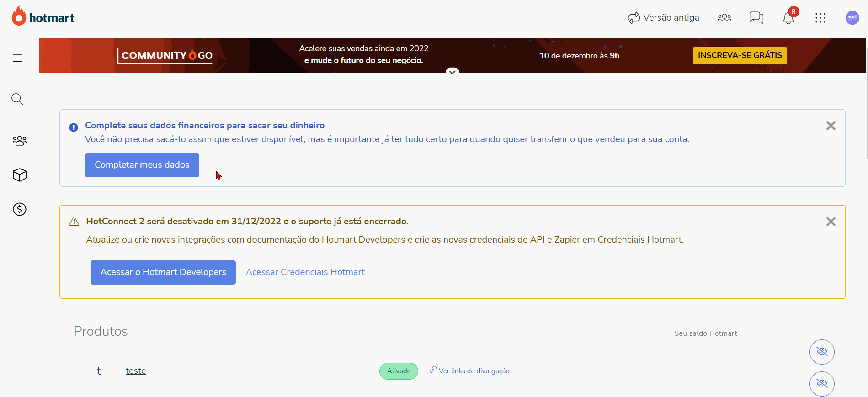Click the Ativado status badge
The image size is (868, 397).
click(399, 371)
